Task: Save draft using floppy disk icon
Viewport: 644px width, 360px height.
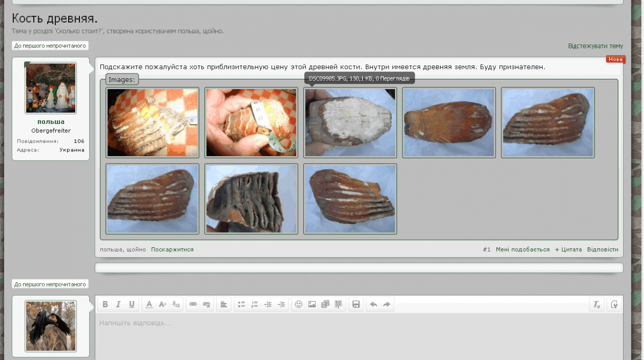Action: [x=356, y=304]
